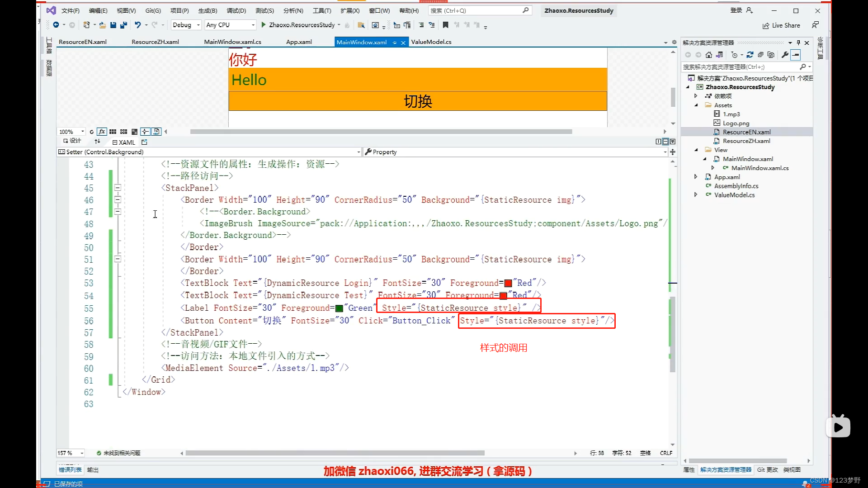This screenshot has width=868, height=488.
Task: Switch views icon in Solution Explorer toolbar
Action: tap(720, 55)
